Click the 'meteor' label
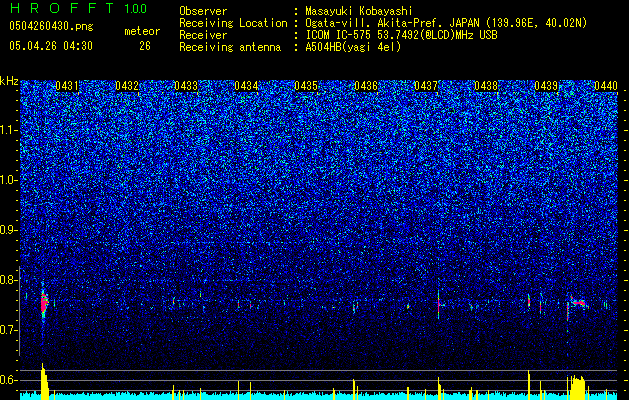This screenshot has width=629, height=400. [142, 31]
